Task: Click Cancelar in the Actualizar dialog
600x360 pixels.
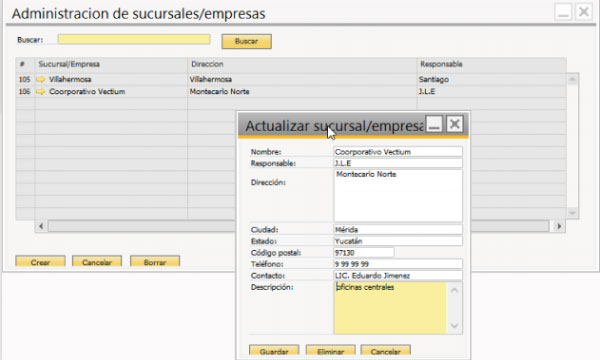Action: [386, 351]
